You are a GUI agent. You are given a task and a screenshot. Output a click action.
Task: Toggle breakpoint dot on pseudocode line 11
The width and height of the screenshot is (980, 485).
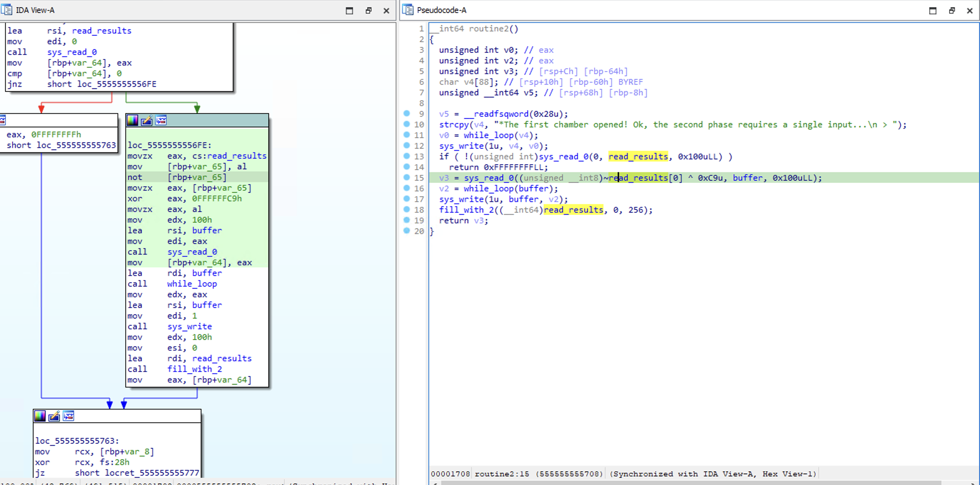(x=406, y=134)
